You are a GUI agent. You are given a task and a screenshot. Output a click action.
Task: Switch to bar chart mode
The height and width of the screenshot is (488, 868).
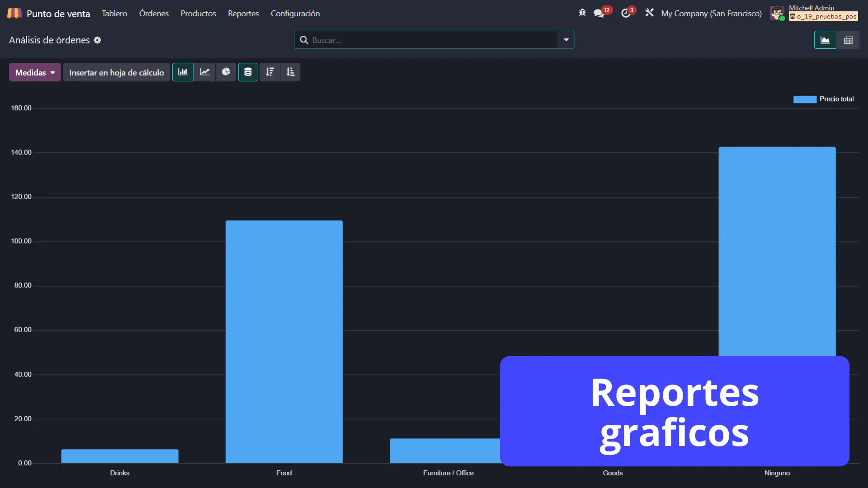(183, 72)
